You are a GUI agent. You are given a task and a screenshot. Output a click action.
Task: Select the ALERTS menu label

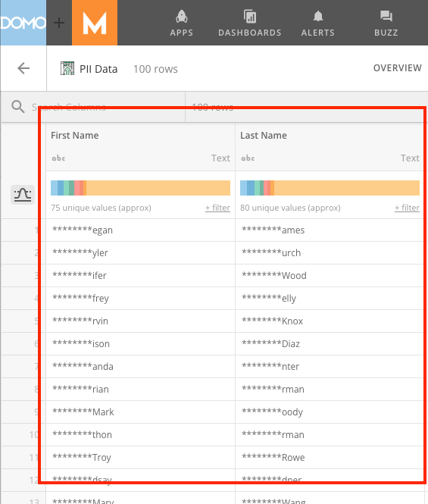point(318,33)
